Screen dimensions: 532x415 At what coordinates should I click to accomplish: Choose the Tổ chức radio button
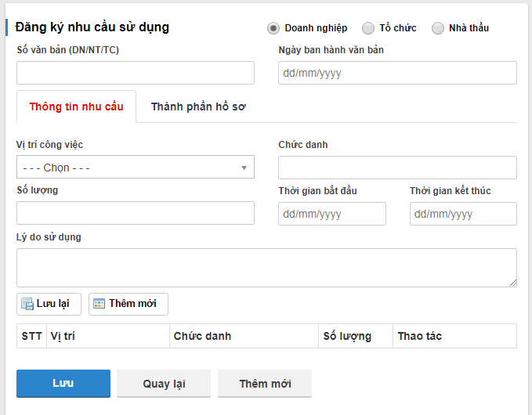368,28
